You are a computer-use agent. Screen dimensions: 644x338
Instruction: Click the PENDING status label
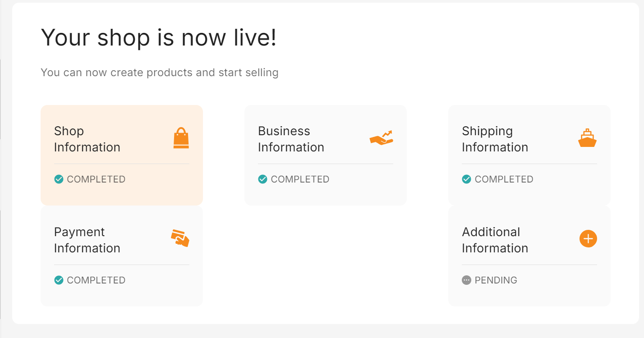pyautogui.click(x=496, y=280)
